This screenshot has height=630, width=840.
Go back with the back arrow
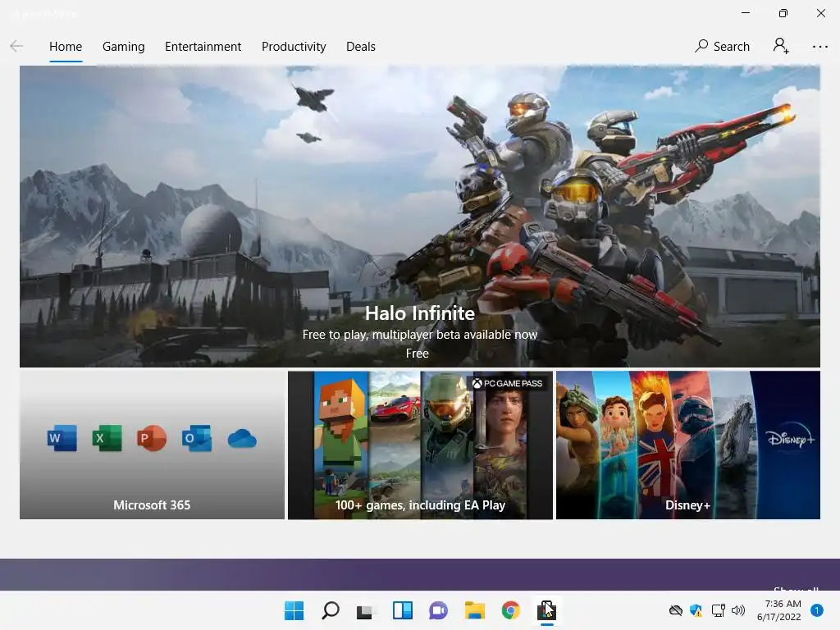click(x=16, y=47)
